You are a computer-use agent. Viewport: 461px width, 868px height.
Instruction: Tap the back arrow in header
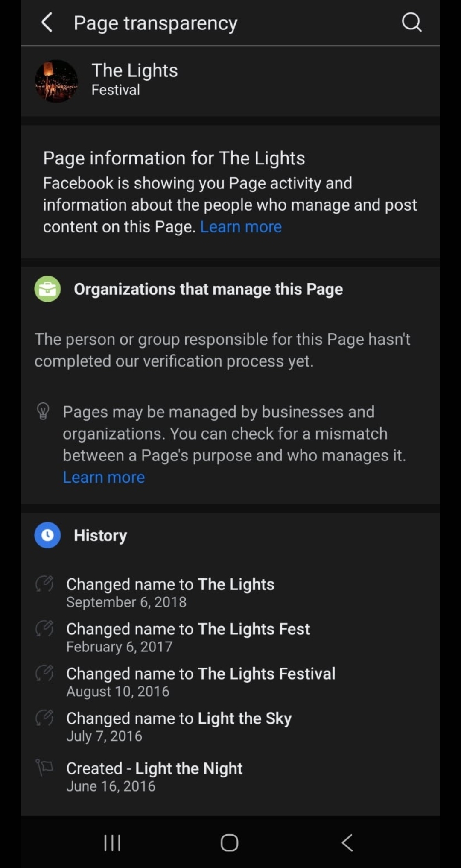pos(47,23)
